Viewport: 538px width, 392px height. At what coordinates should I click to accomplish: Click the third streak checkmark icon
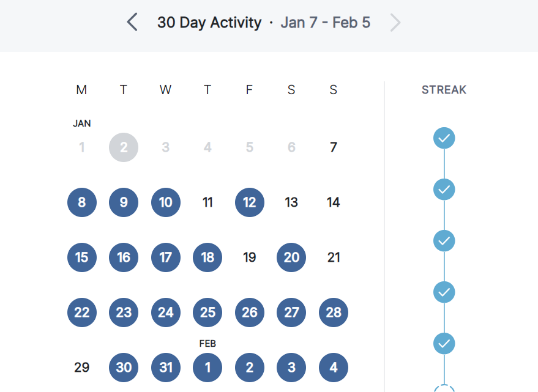point(444,241)
